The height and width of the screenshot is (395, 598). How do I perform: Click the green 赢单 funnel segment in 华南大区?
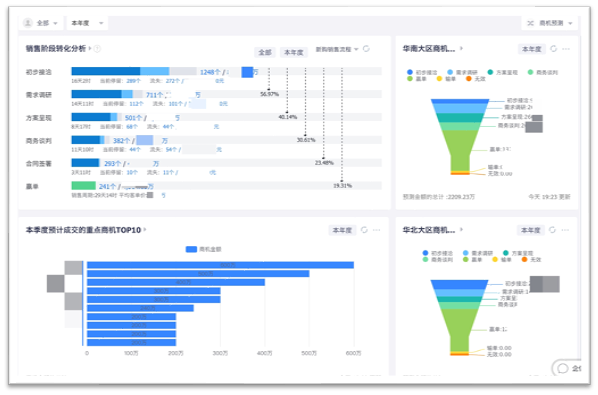pyautogui.click(x=460, y=150)
